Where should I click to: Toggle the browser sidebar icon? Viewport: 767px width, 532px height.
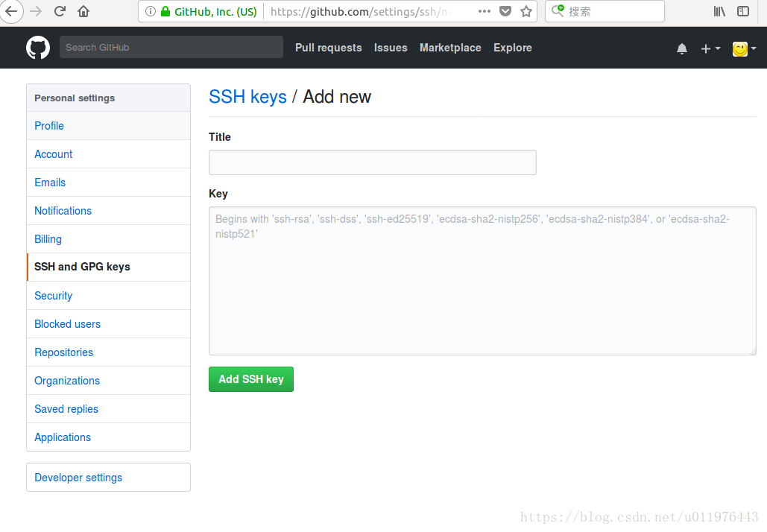[x=743, y=11]
